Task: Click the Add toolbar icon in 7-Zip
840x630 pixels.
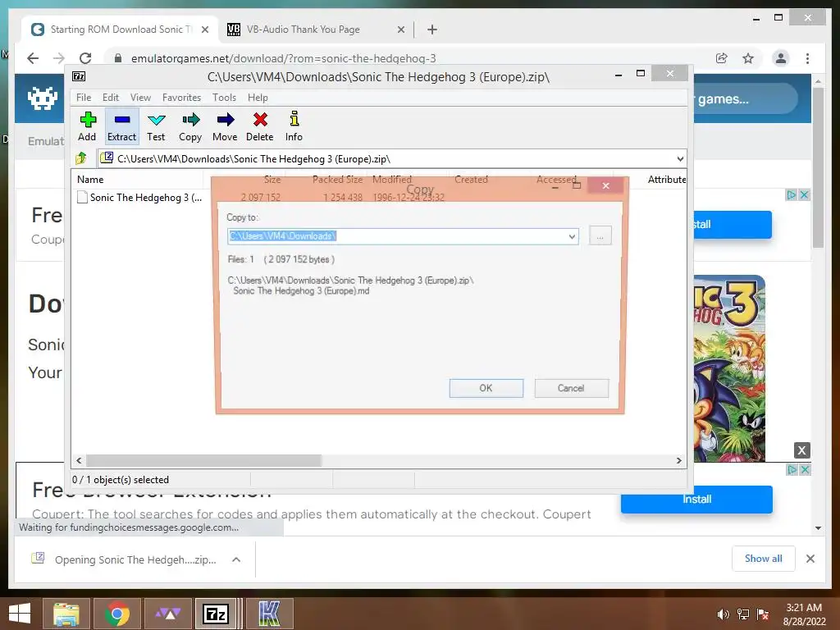Action: 87,126
